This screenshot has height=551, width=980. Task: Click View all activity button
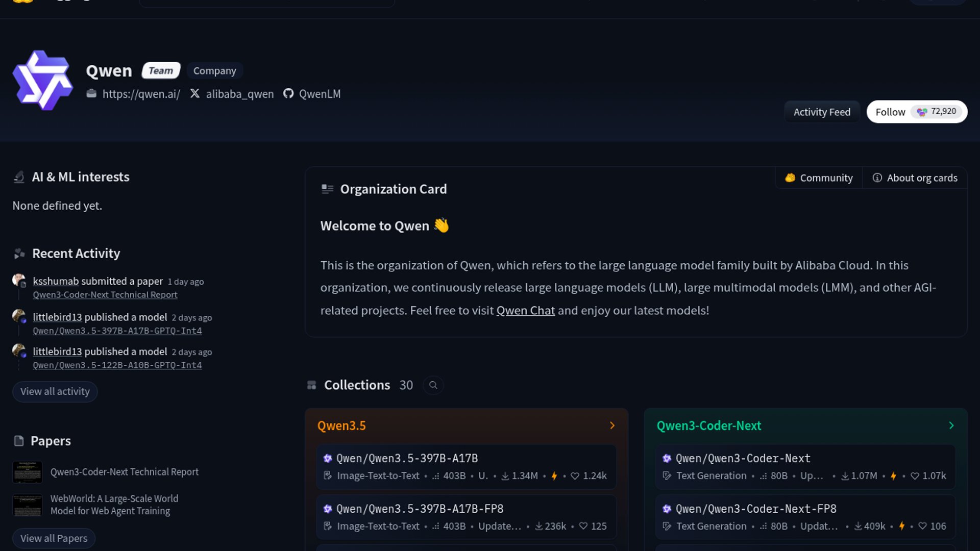coord(55,391)
